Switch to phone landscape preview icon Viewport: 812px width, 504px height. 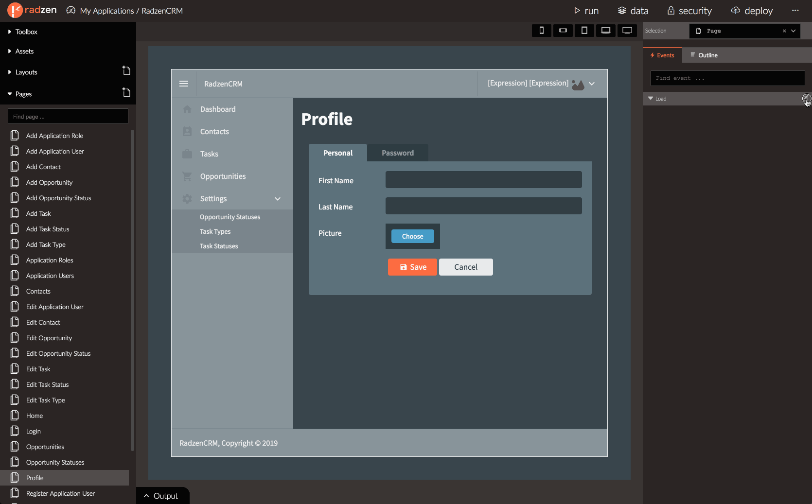pyautogui.click(x=563, y=31)
